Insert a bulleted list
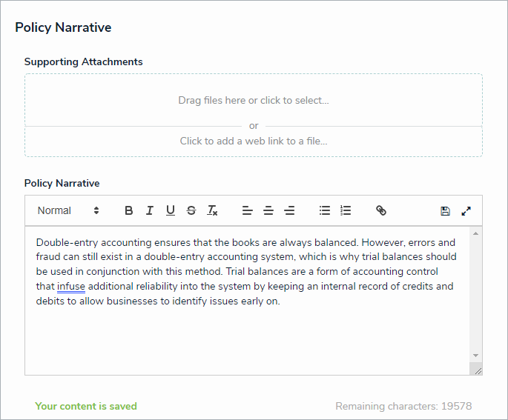Screen dimensions: 508x420 pos(325,210)
